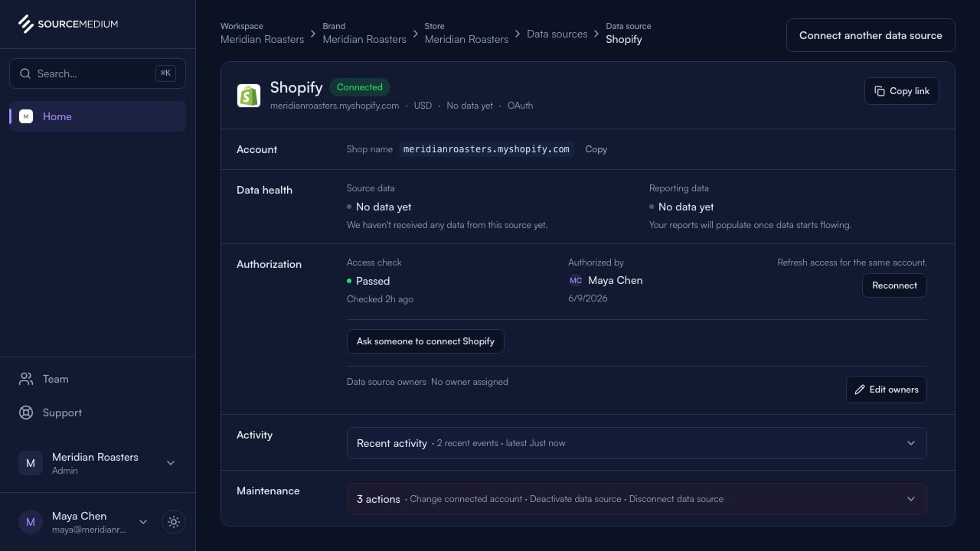Click the Maya Chen authorizer name
Screen dimensions: 980x551
tap(616, 281)
